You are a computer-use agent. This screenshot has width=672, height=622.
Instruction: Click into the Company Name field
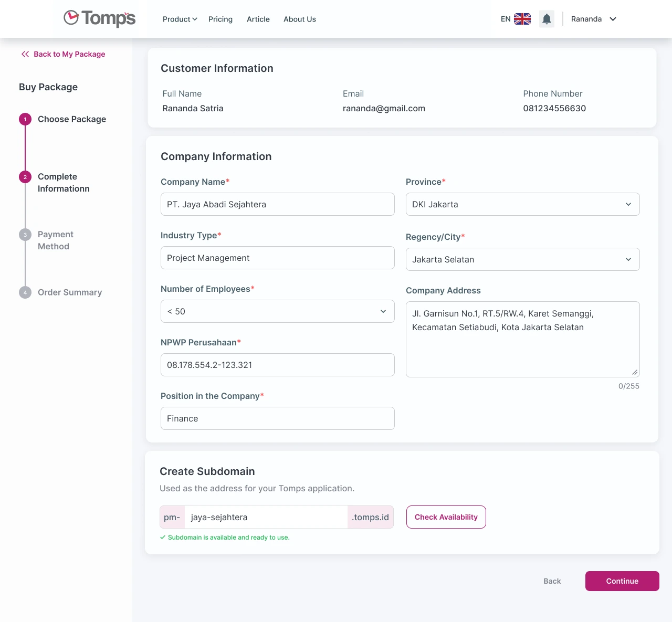pyautogui.click(x=277, y=204)
